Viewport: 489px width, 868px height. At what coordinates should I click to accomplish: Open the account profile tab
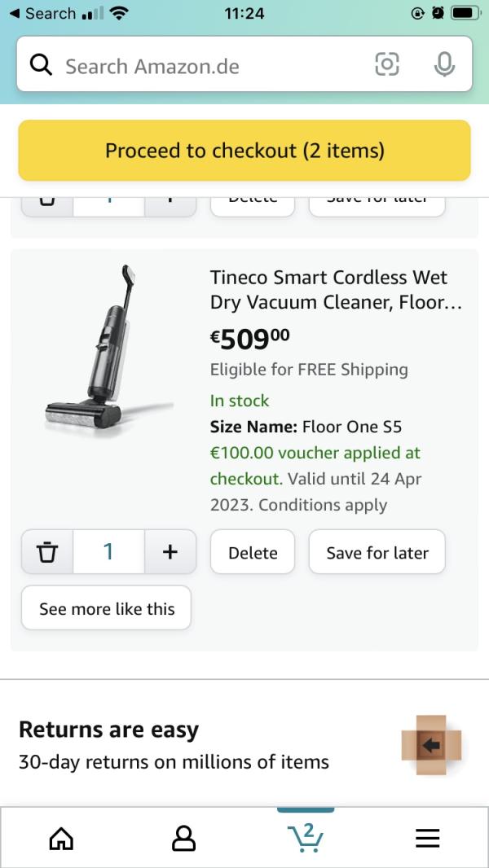point(183,838)
